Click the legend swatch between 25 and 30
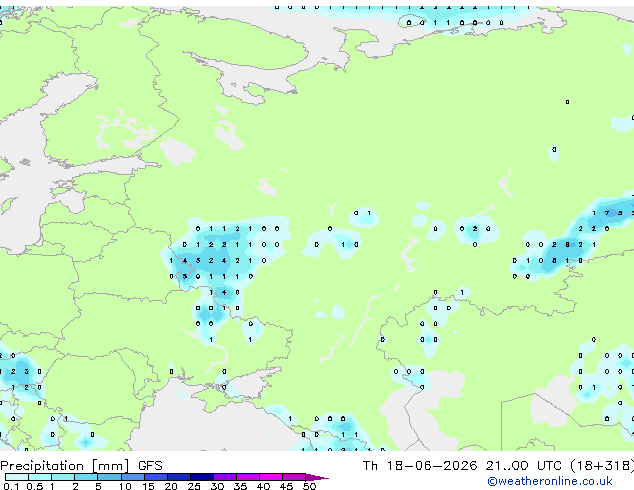 tap(202, 477)
